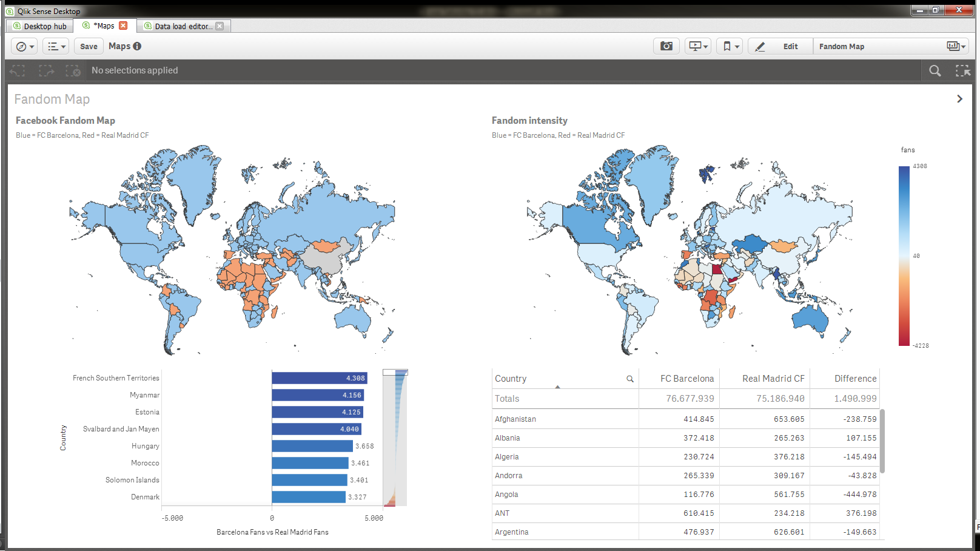Image resolution: width=980 pixels, height=551 pixels.
Task: Click the Facebook Fandom Map title
Action: 65,121
